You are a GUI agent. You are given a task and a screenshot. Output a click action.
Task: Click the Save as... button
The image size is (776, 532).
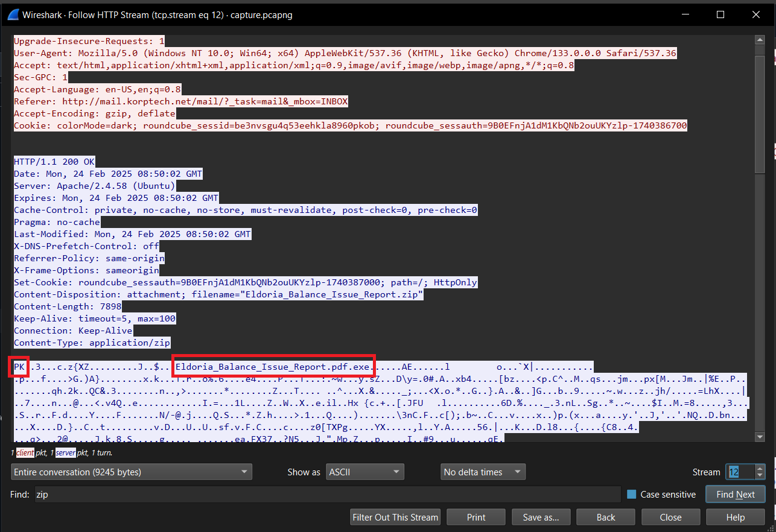[541, 517]
